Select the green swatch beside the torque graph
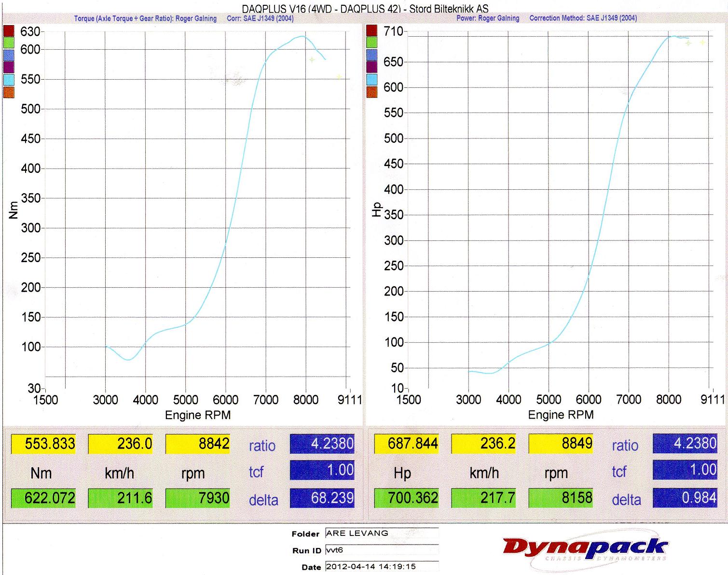This screenshot has width=728, height=575. 9,43
